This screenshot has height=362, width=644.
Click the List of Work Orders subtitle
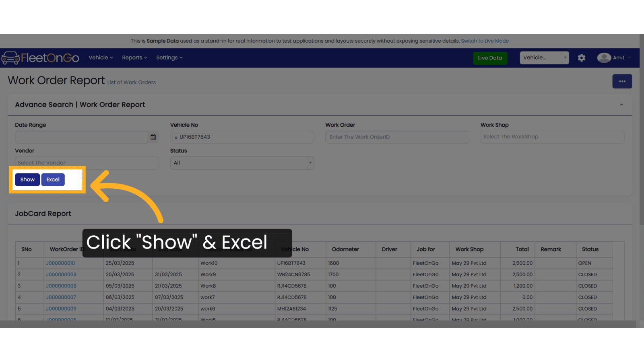(x=132, y=82)
